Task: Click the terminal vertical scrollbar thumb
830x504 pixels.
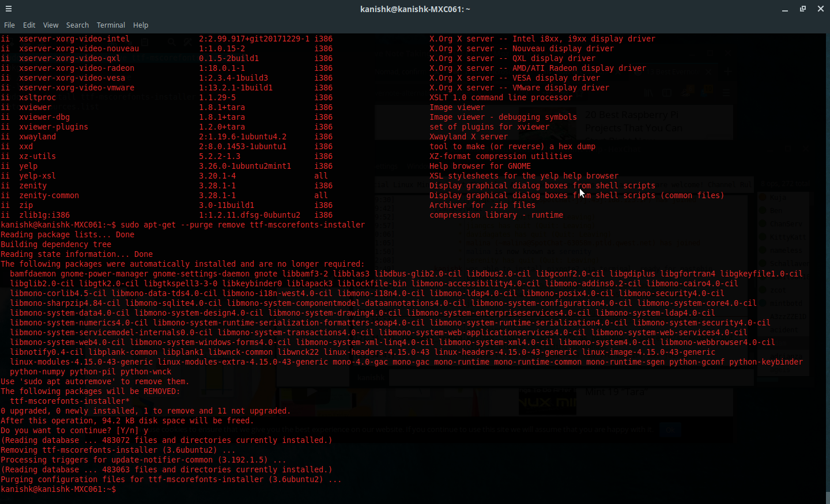Action: click(828, 498)
